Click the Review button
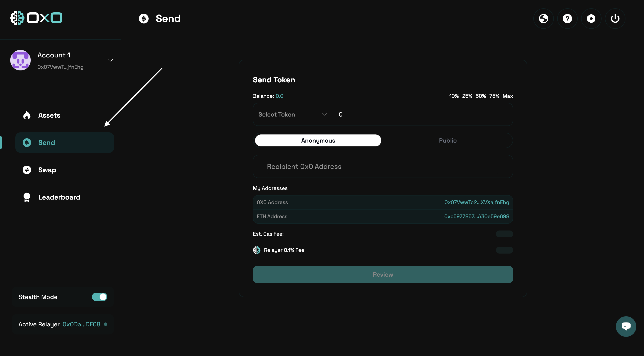Viewport: 644px width, 356px height. (383, 274)
